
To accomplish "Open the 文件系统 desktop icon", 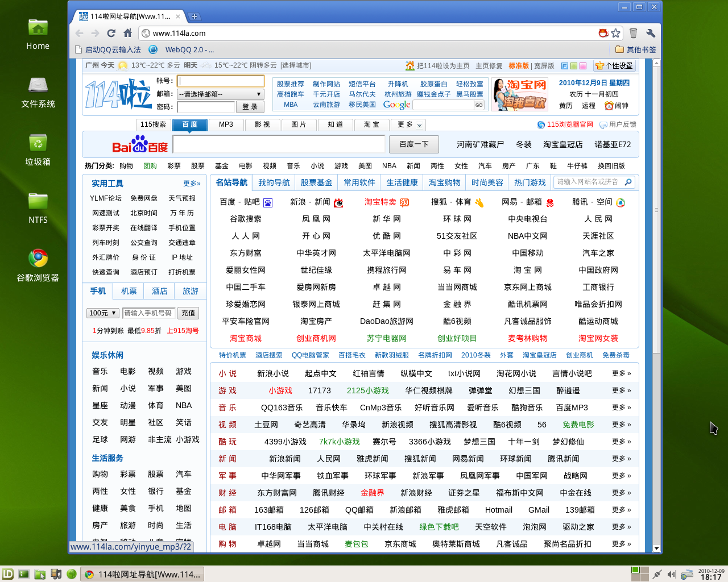I will tap(38, 92).
